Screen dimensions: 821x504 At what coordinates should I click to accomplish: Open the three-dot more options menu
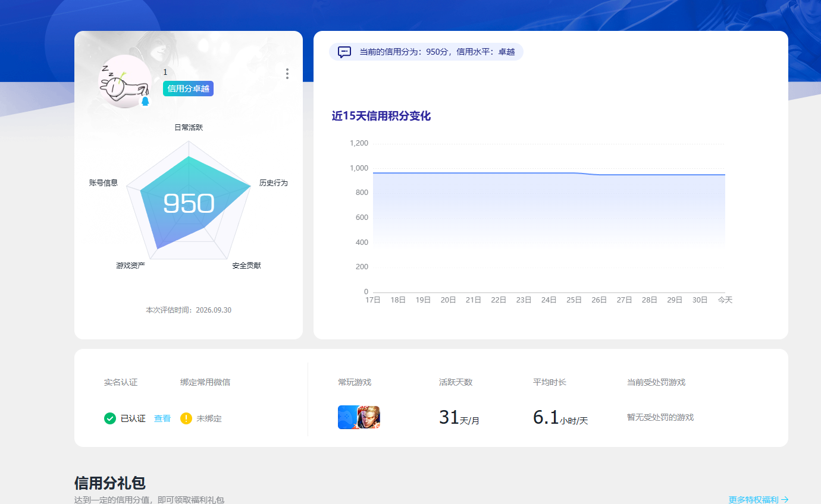[287, 74]
